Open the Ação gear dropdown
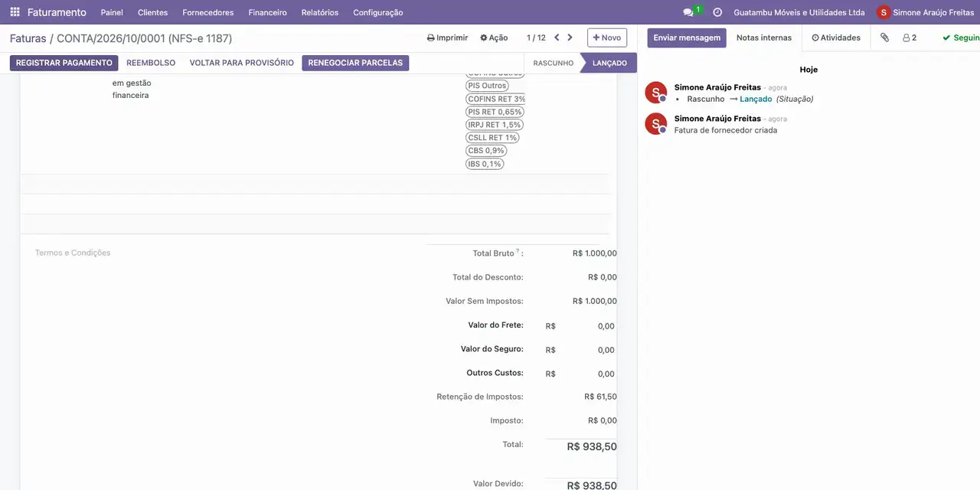980x490 pixels. tap(494, 38)
